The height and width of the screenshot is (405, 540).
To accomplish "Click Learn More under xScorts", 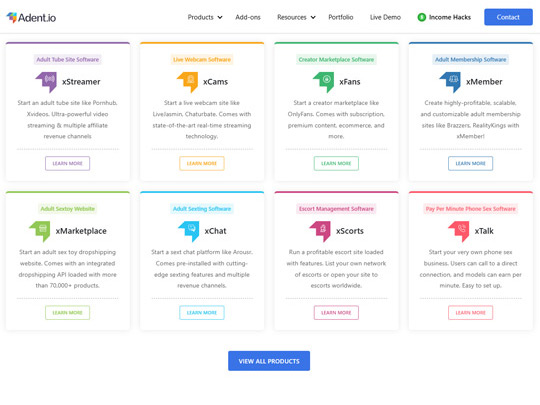I will [x=336, y=313].
